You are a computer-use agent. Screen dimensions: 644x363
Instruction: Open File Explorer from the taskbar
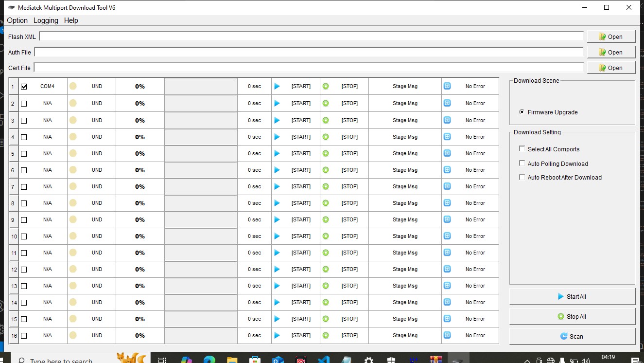point(232,360)
